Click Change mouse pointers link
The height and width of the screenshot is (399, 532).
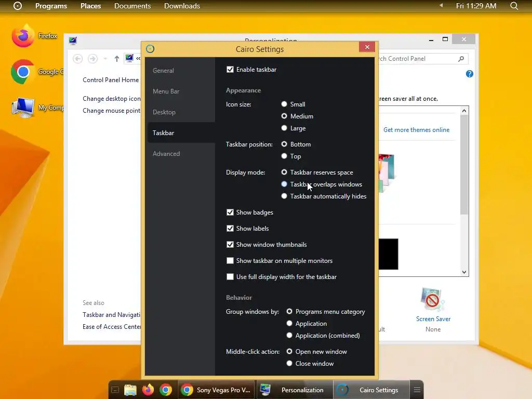point(112,111)
